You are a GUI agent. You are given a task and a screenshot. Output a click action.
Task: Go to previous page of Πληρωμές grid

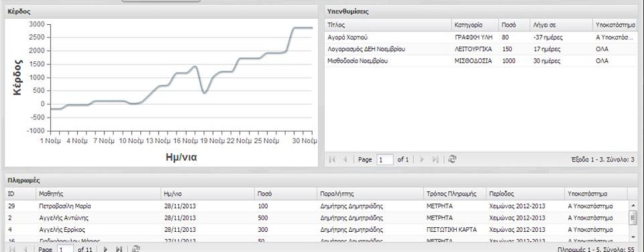26,249
